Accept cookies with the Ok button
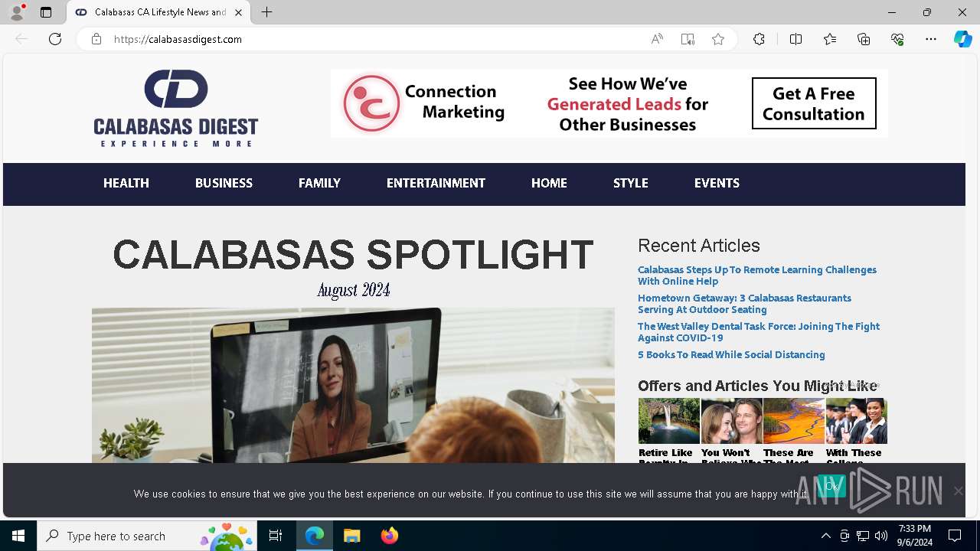The height and width of the screenshot is (551, 980). pyautogui.click(x=832, y=486)
